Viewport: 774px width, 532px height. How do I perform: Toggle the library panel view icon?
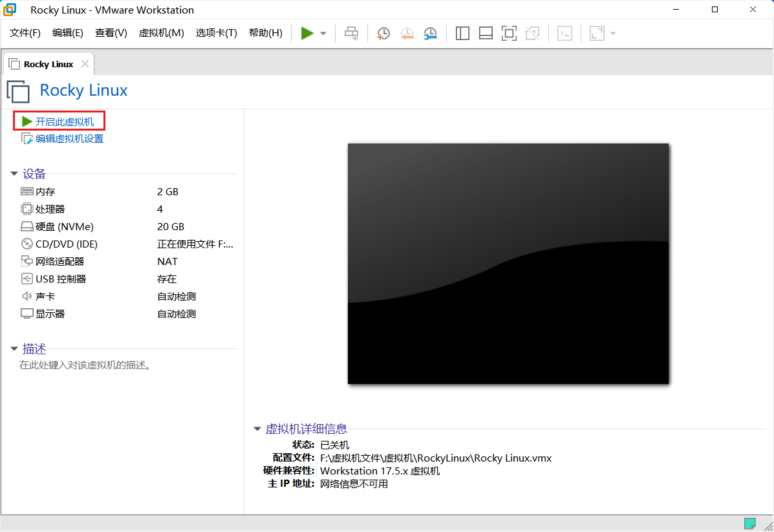(462, 33)
